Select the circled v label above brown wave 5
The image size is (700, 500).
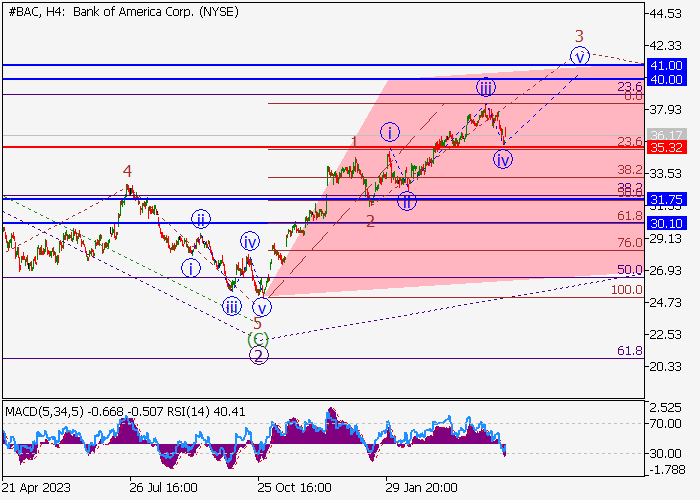point(262,308)
